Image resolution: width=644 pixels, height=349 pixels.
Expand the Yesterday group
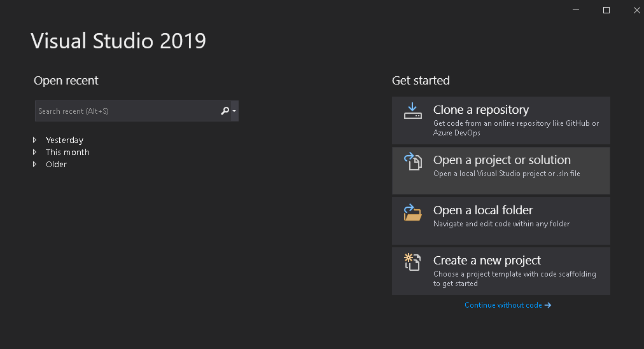[35, 140]
